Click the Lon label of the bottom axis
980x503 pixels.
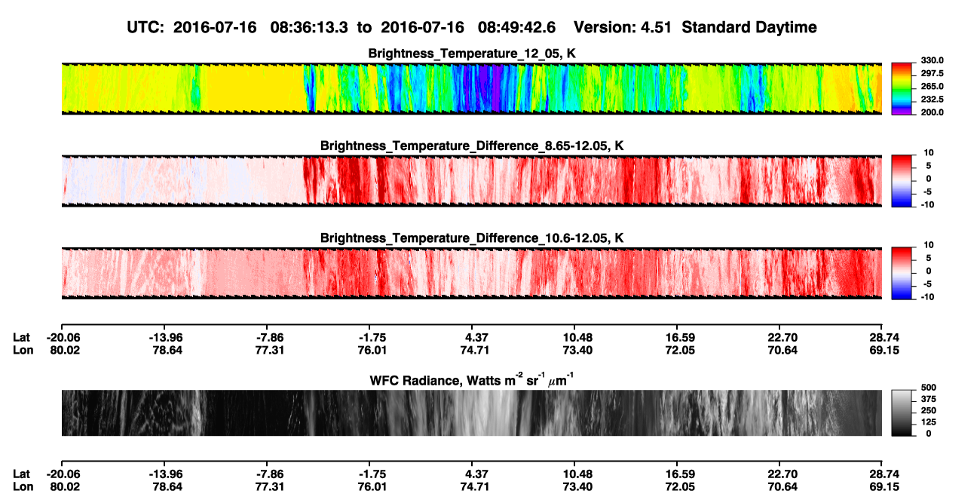point(23,487)
